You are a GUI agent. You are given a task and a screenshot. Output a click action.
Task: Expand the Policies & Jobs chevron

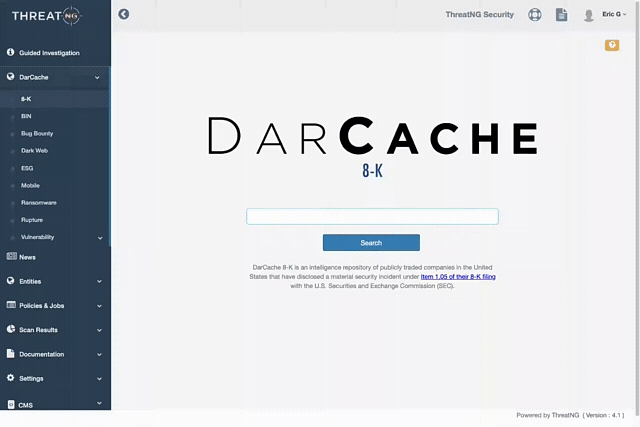[x=99, y=306]
